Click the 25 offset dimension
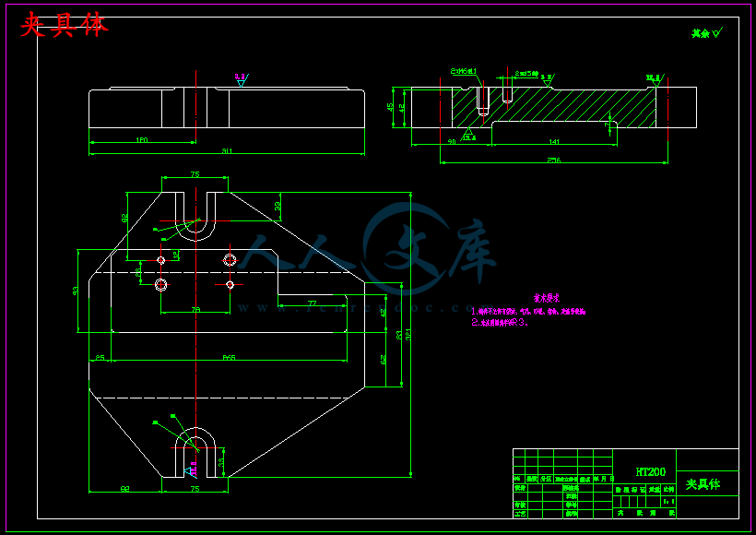The height and width of the screenshot is (535, 756). [100, 358]
